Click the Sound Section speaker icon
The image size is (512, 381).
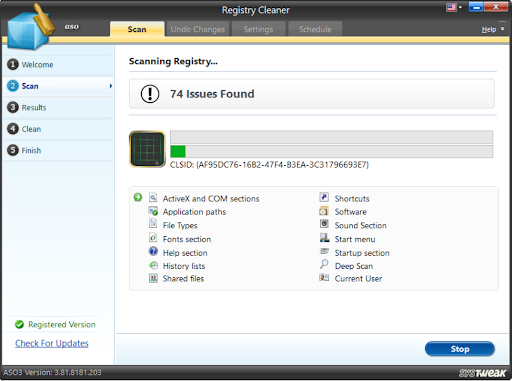pyautogui.click(x=324, y=224)
